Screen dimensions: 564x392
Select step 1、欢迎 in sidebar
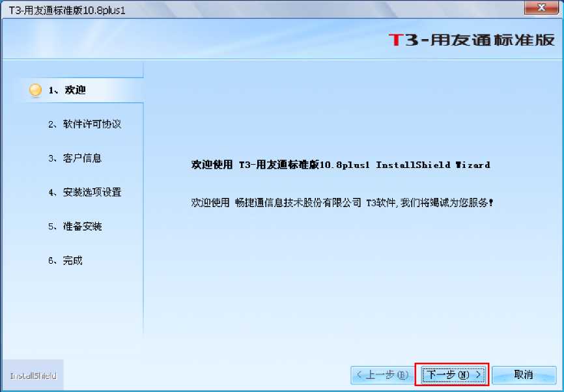coord(67,90)
